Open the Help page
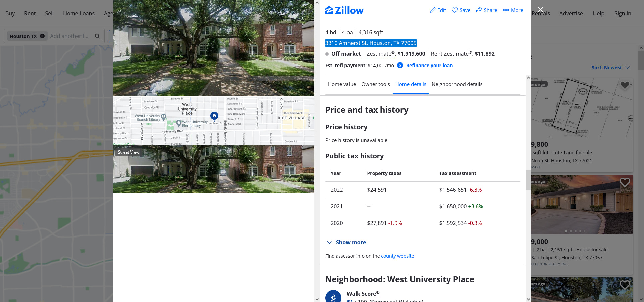 click(x=598, y=13)
